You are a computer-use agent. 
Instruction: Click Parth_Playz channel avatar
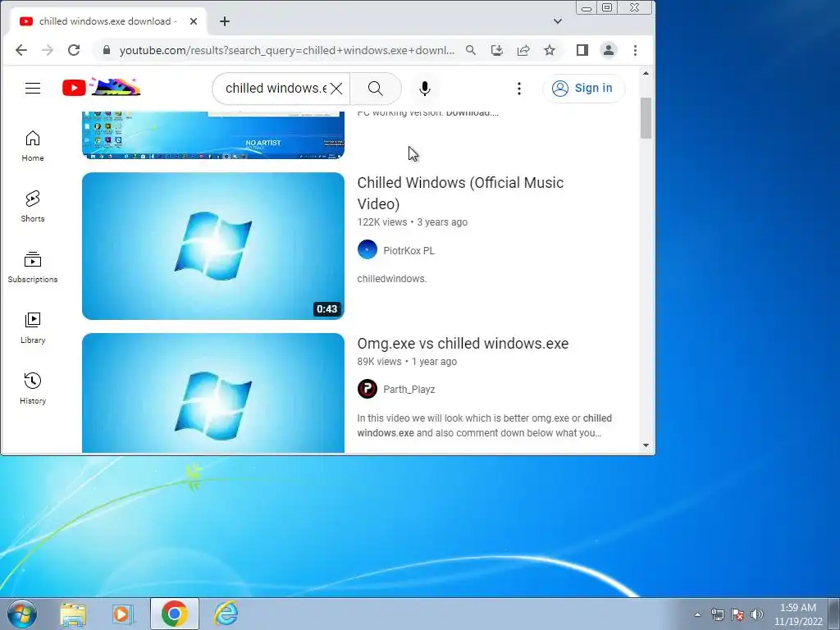367,389
